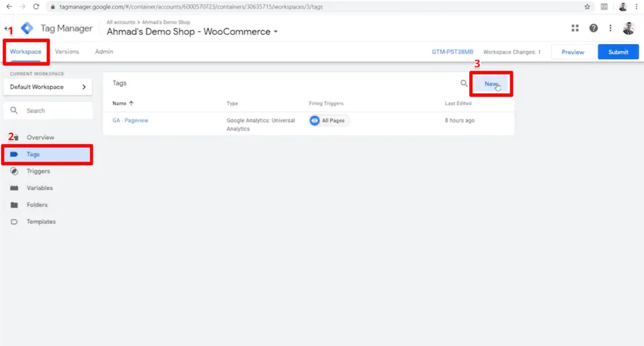Bookmark page with the star icon
Image resolution: width=644 pixels, height=346 pixels.
tap(587, 6)
